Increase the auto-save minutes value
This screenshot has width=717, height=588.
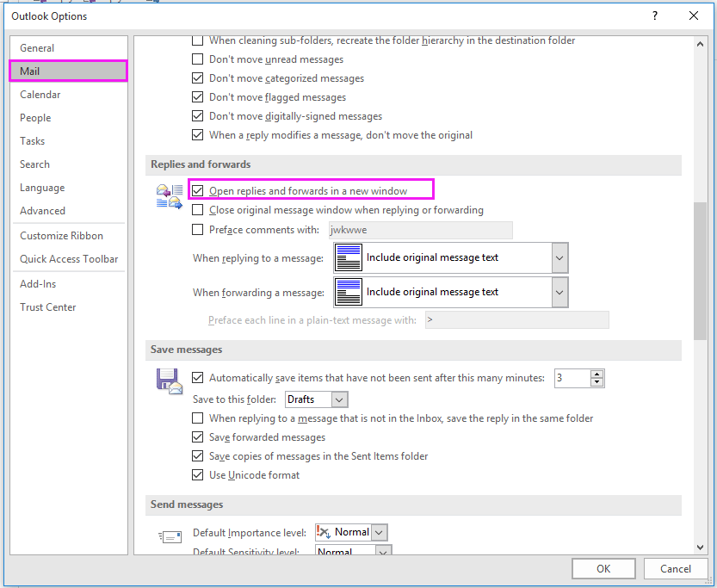(596, 374)
